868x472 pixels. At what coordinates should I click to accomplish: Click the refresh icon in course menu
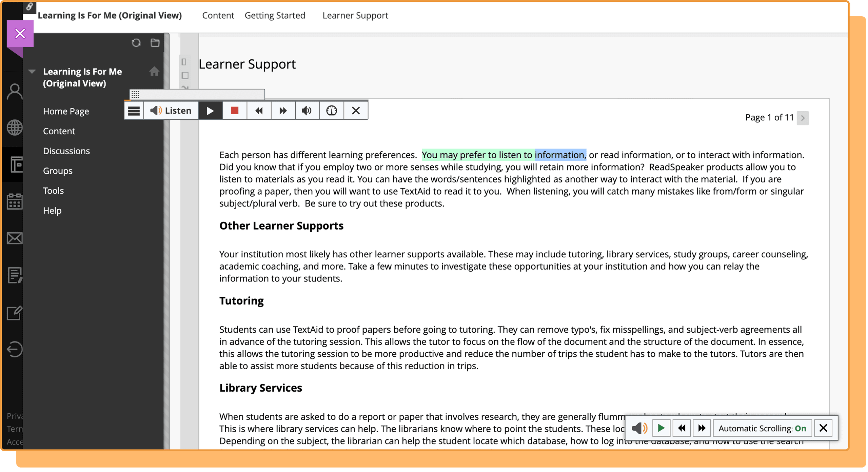[136, 43]
